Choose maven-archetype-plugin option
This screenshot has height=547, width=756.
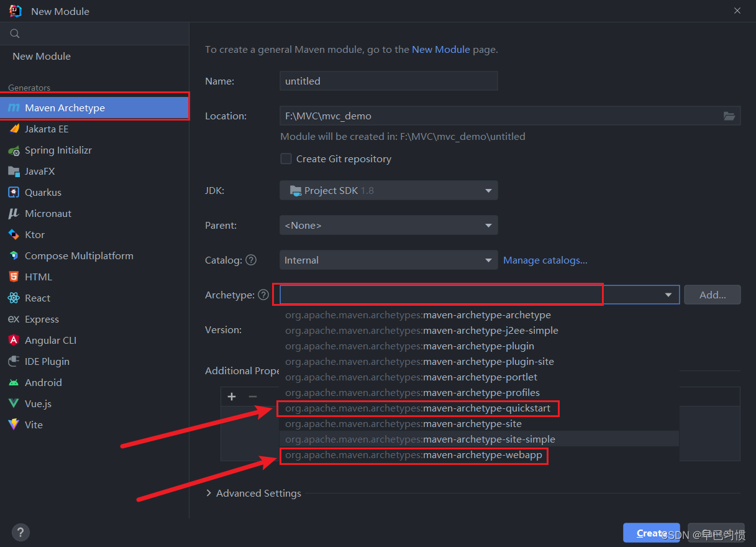click(x=479, y=346)
